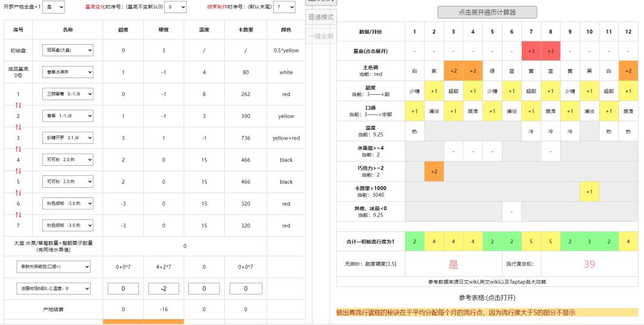The width and height of the screenshot is (644, 325).
Task: Swap ingredient rows 5 and 6 using red arrows
Action: click(x=18, y=193)
